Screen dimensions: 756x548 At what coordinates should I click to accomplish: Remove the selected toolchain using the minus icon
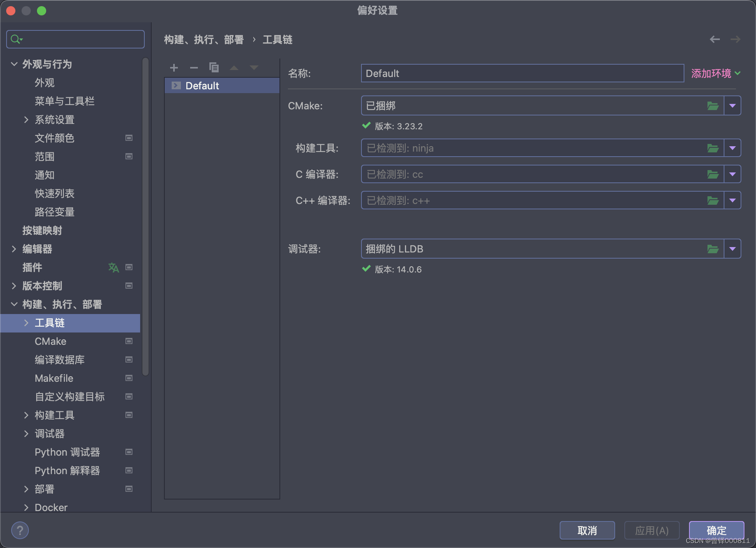[x=194, y=68]
